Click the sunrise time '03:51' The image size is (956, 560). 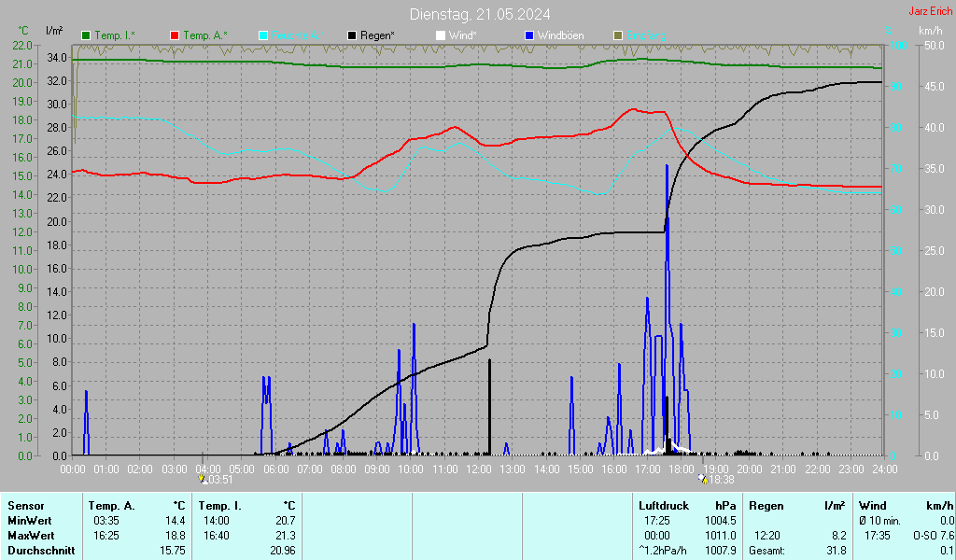[220, 480]
